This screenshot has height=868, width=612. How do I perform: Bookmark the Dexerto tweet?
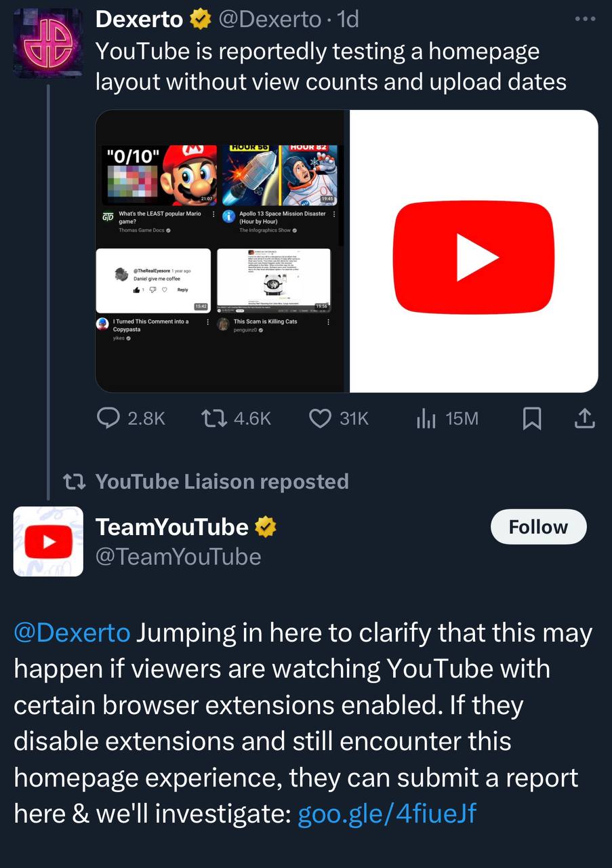click(x=532, y=418)
